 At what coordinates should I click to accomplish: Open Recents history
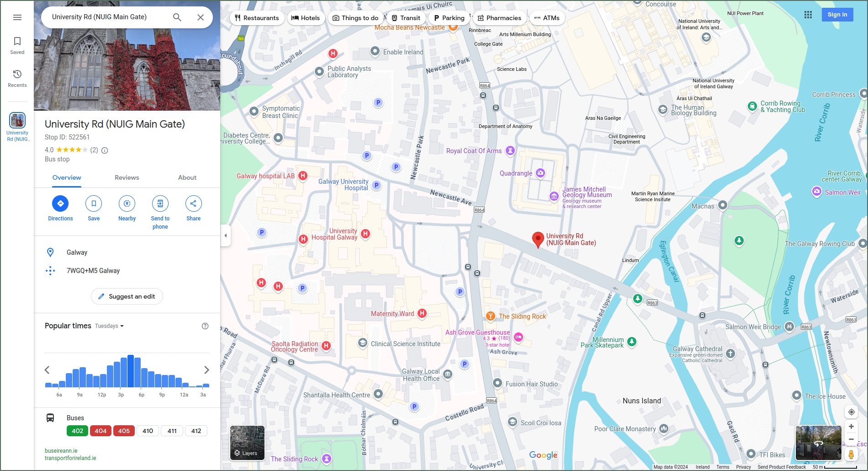click(17, 78)
